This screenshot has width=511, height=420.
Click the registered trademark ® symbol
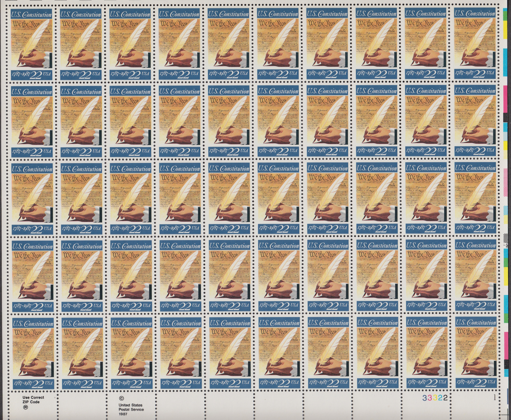(25, 407)
